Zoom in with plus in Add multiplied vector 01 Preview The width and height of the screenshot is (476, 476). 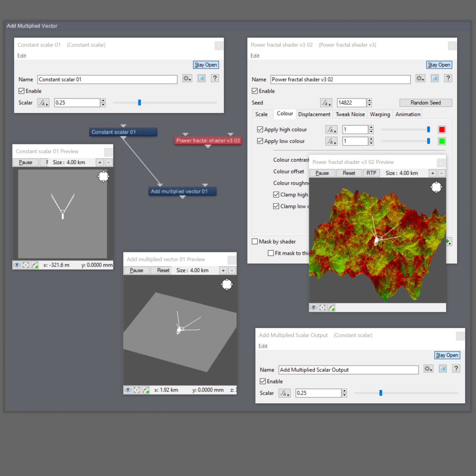(223, 270)
